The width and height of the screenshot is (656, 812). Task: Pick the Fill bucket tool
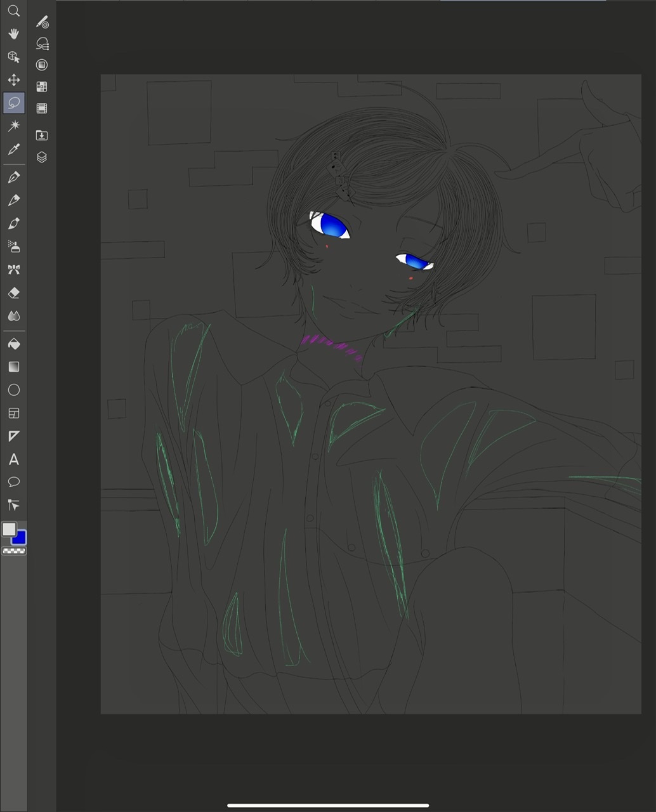(x=13, y=344)
